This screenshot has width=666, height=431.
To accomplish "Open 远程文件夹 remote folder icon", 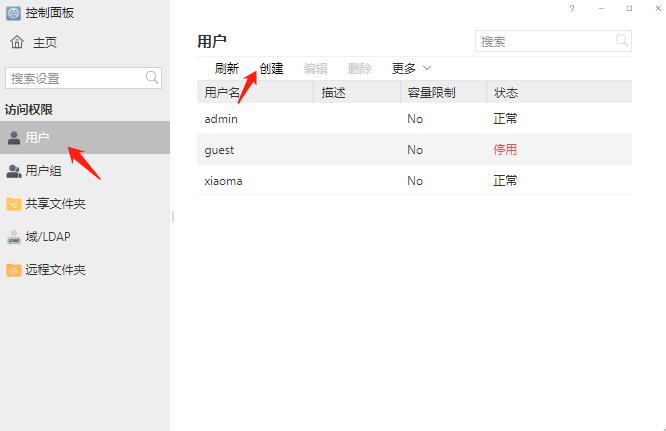I will [14, 270].
